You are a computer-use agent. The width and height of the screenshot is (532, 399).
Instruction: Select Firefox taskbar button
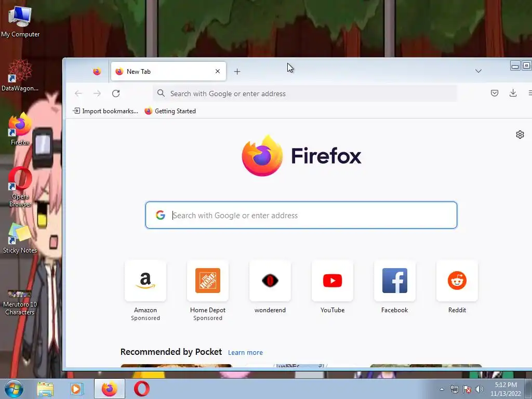tap(109, 389)
